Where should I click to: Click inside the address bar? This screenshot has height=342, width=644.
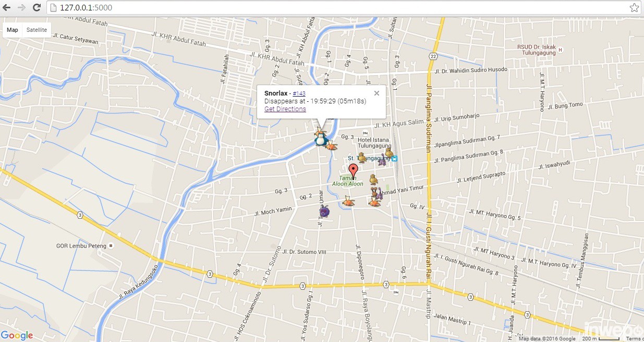156,8
